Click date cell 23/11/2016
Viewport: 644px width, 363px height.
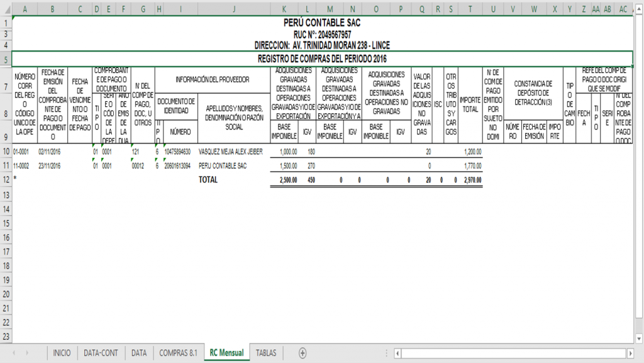53,166
